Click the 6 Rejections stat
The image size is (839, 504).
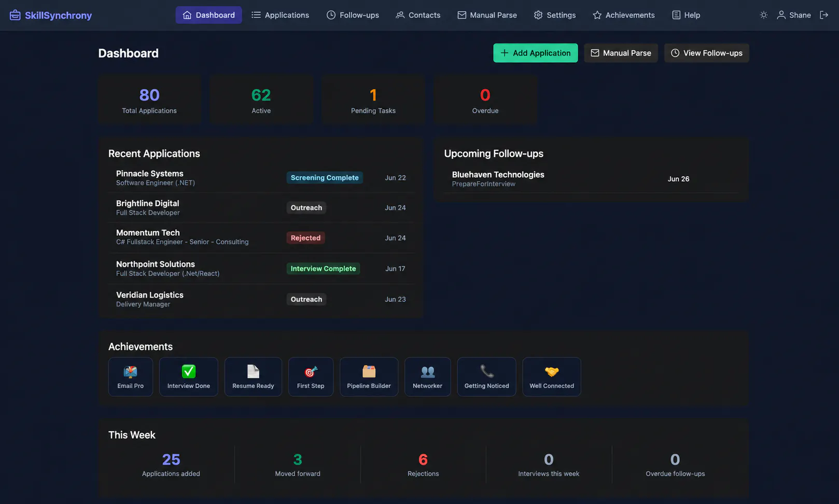click(x=423, y=465)
